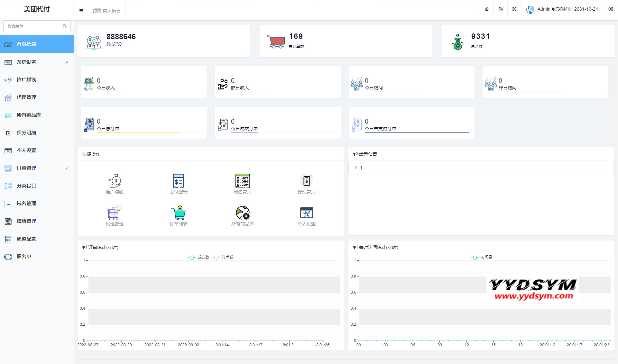Click the 提现管理 quick action icon
Screen dimensions: 618x364
tap(306, 181)
